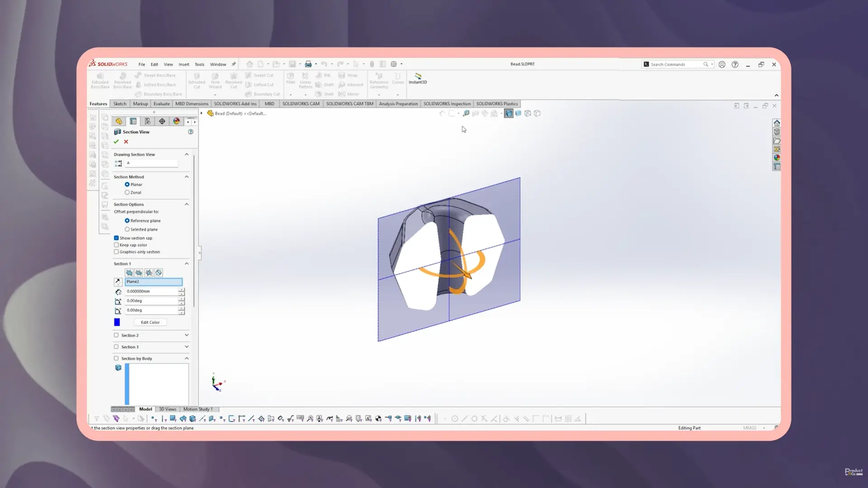Accept section view with green checkmark
868x488 pixels.
tap(116, 141)
